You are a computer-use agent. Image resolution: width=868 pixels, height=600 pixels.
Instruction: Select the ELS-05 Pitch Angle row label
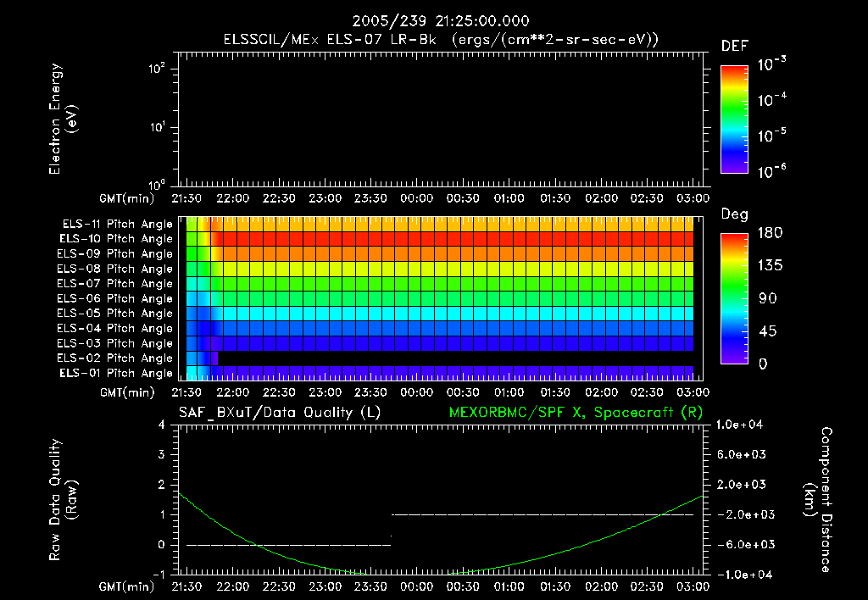(114, 314)
